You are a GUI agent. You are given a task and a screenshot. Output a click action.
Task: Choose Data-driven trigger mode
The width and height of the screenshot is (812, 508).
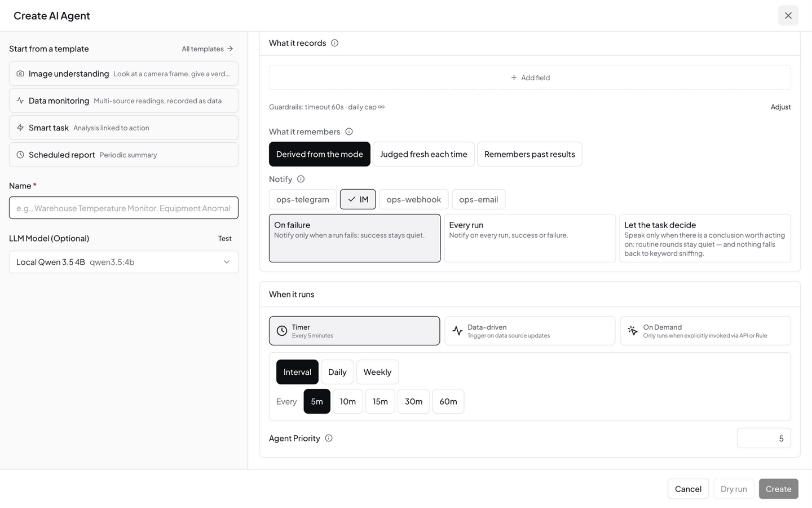pos(530,331)
